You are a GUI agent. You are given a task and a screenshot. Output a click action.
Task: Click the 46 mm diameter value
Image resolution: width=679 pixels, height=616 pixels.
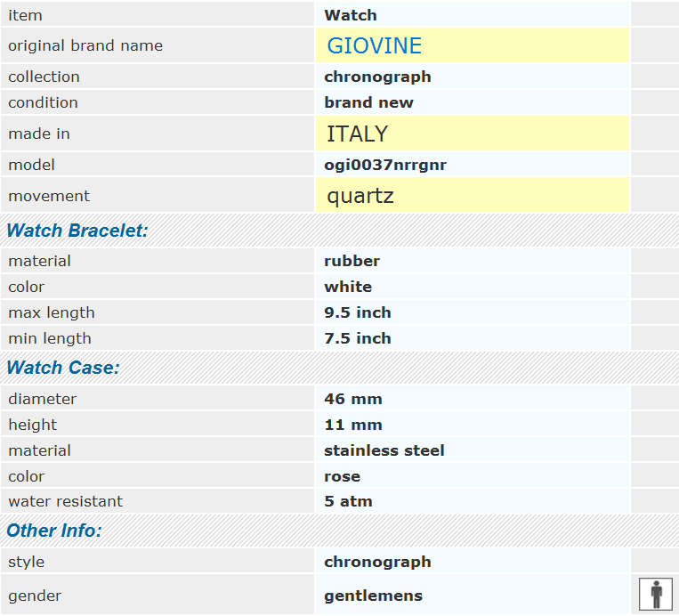353,399
